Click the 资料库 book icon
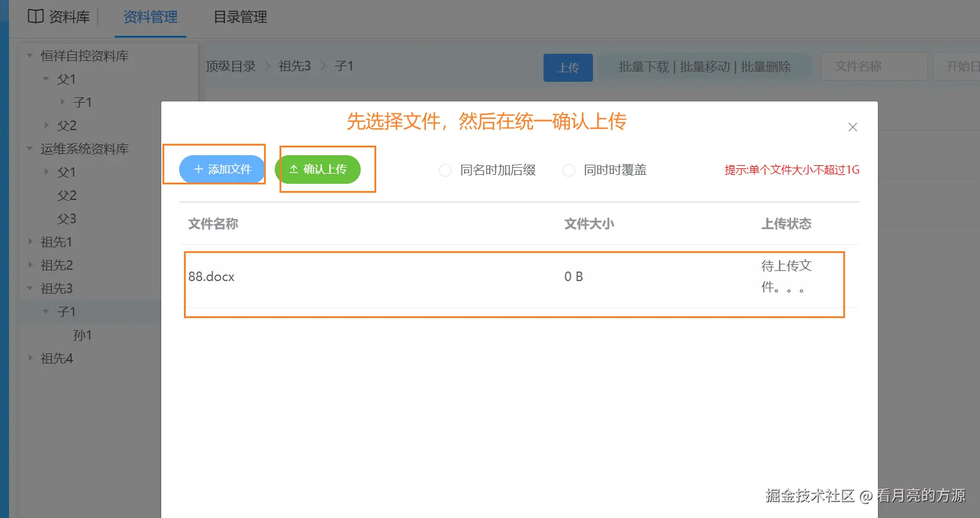980x518 pixels. (36, 16)
